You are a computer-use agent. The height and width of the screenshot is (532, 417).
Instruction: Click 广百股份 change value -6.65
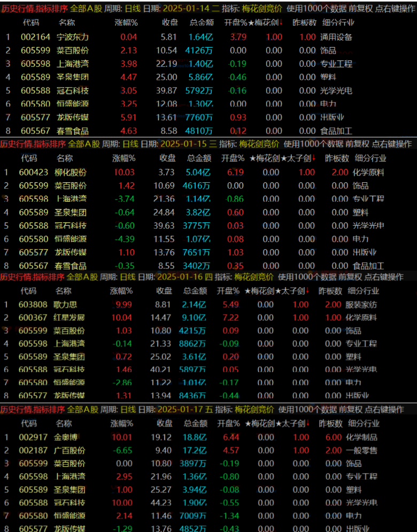pyautogui.click(x=122, y=451)
